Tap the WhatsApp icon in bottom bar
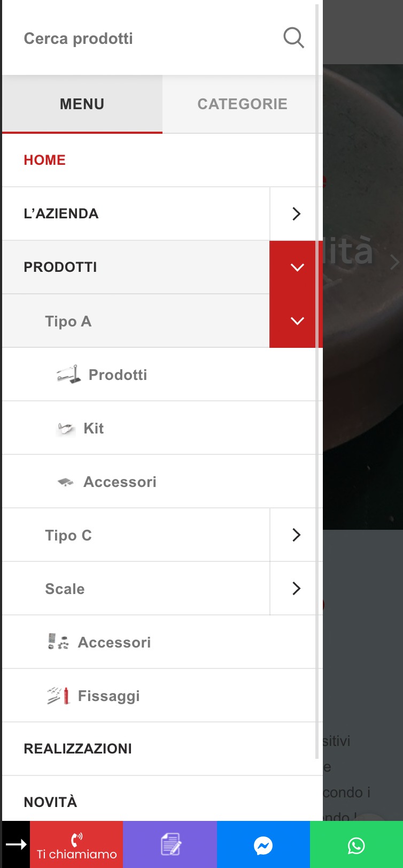The width and height of the screenshot is (403, 868). (356, 845)
